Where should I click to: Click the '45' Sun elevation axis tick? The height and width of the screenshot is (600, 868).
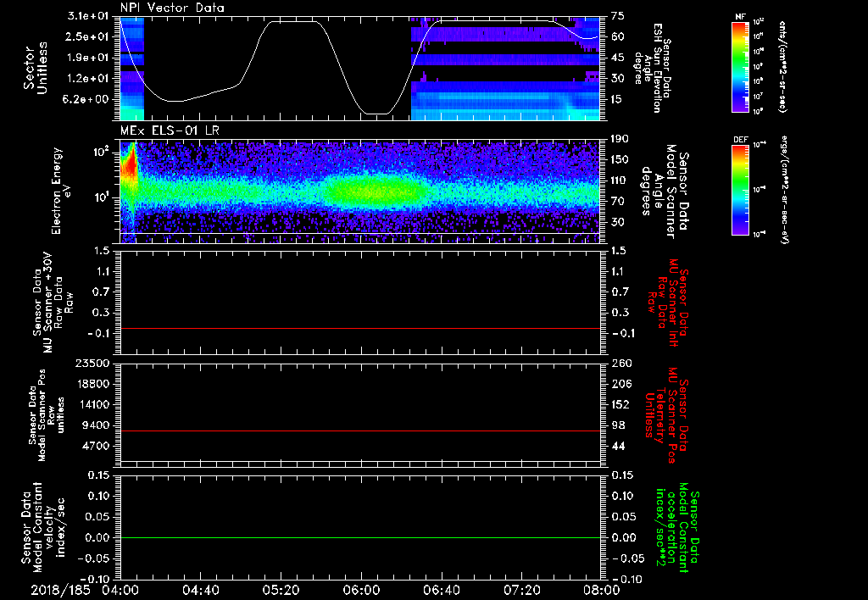618,58
